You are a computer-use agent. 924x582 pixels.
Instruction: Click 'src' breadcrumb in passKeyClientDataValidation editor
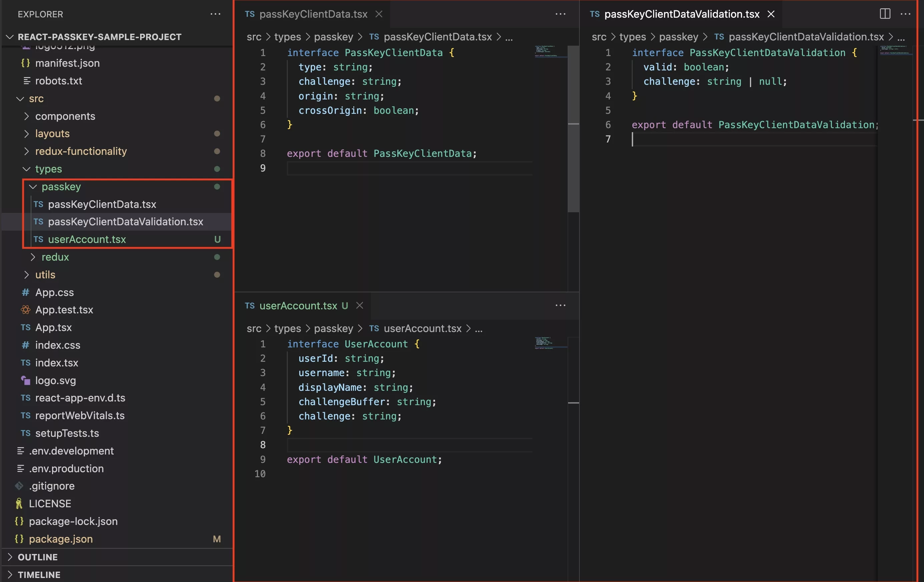coord(599,37)
